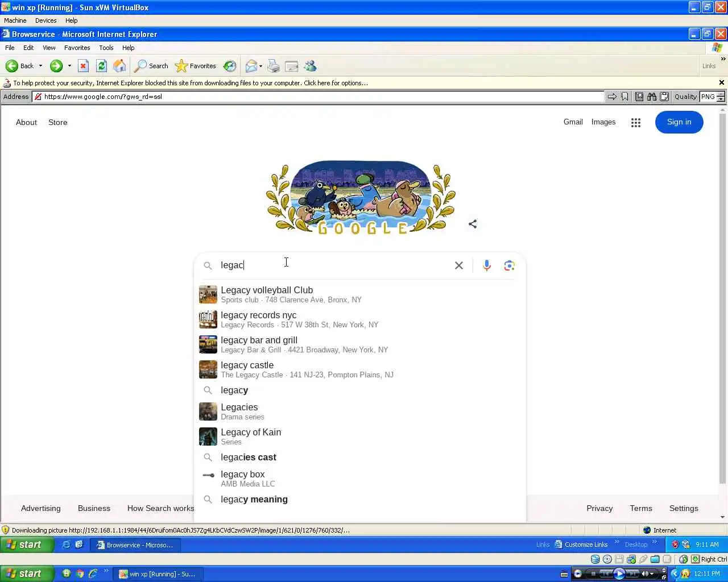Open the Forward button dropdown arrow
The height and width of the screenshot is (582, 728).
click(69, 66)
